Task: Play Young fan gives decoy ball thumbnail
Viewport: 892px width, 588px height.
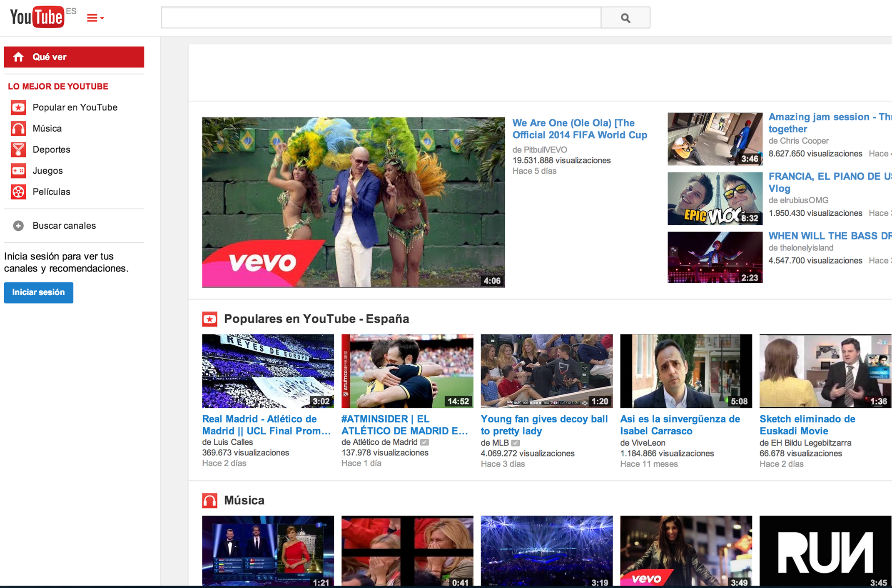Action: 546,371
